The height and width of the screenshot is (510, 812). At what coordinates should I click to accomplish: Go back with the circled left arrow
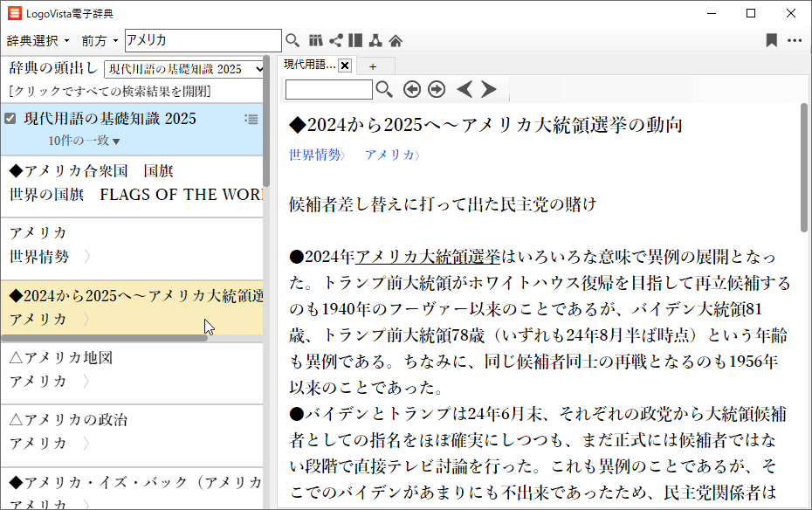point(412,89)
